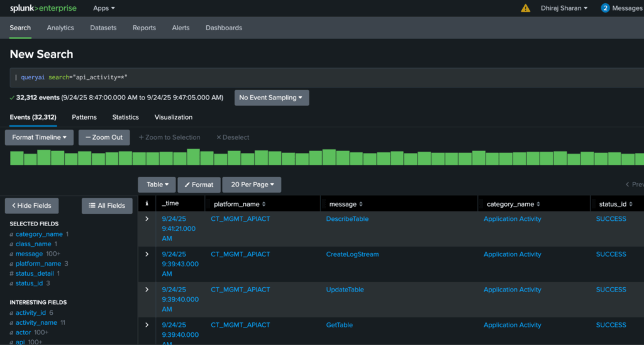
Task: Select class_name in Selected Fields
Action: click(33, 244)
